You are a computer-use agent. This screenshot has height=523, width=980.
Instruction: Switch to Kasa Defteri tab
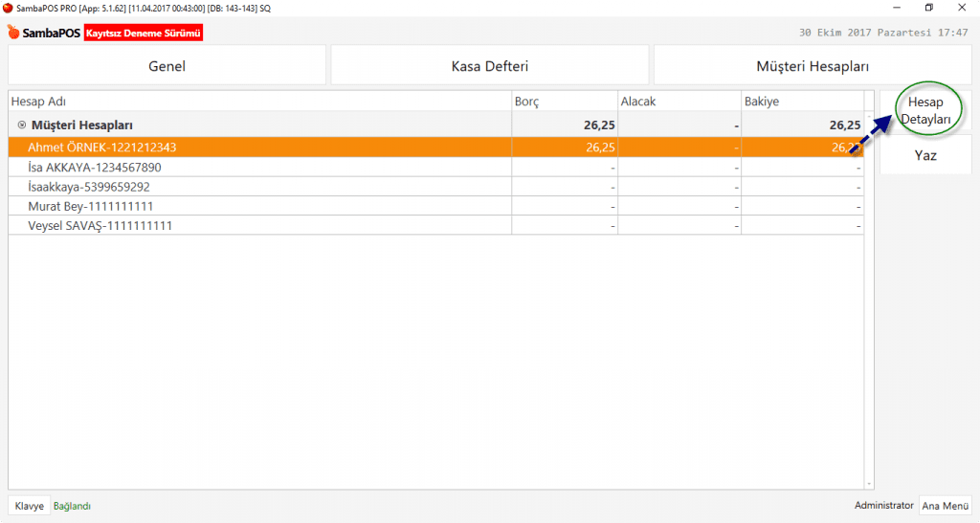pyautogui.click(x=489, y=66)
